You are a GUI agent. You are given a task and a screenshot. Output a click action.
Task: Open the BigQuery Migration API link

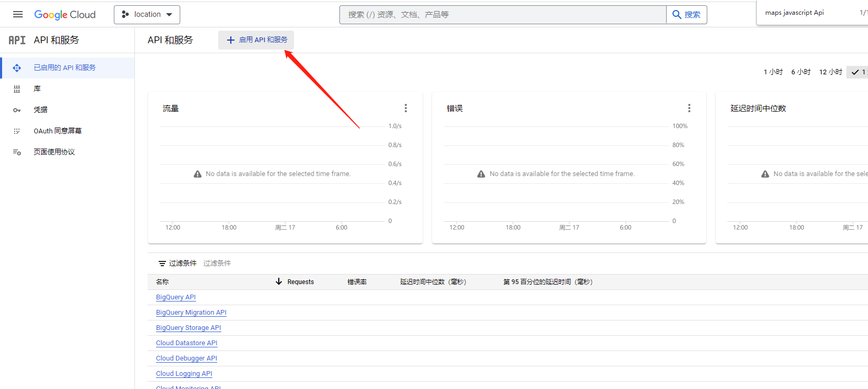(x=191, y=313)
